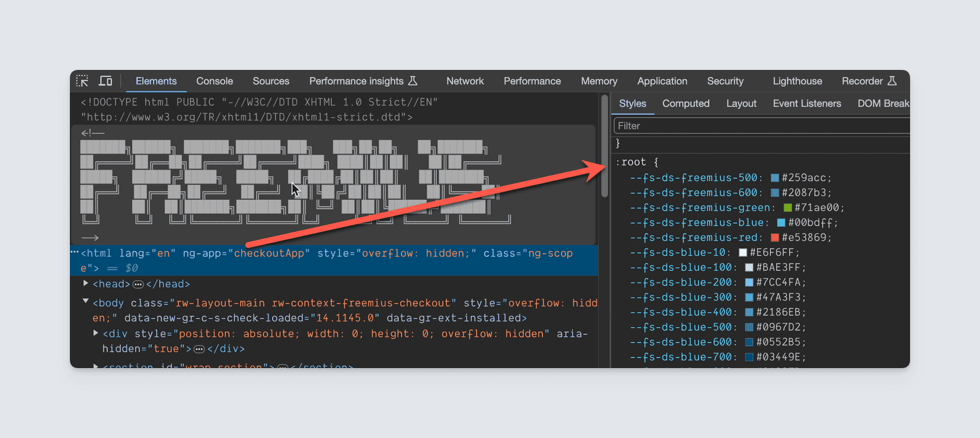The height and width of the screenshot is (438, 980).
Task: Click the three-dot menu beside html node
Action: pos(75,252)
